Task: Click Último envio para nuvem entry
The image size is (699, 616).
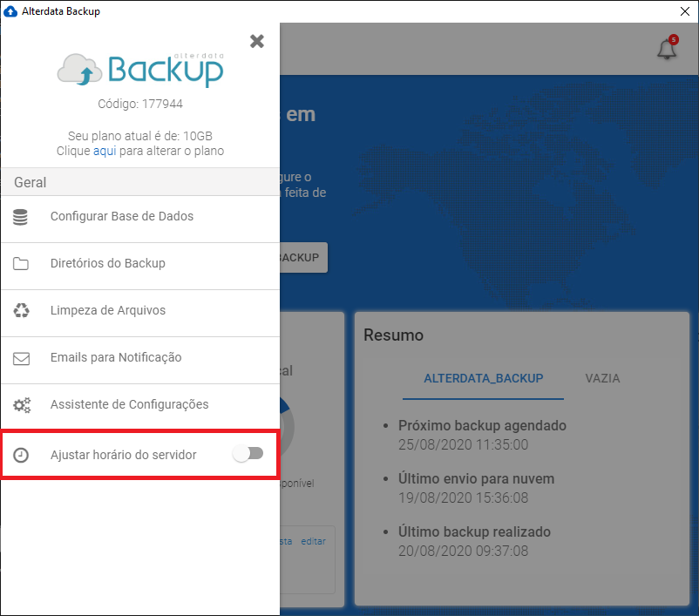Action: pyautogui.click(x=476, y=478)
